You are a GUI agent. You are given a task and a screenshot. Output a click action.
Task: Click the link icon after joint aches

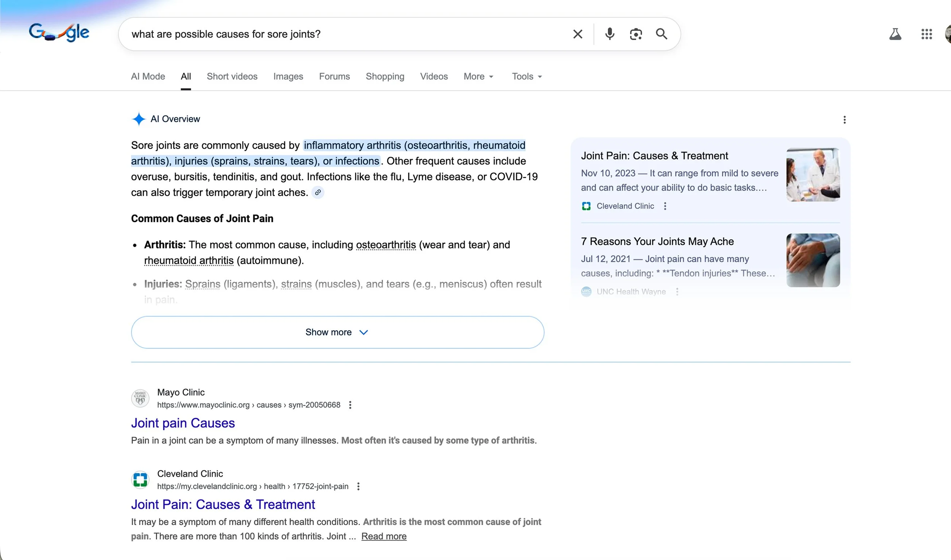(x=318, y=192)
